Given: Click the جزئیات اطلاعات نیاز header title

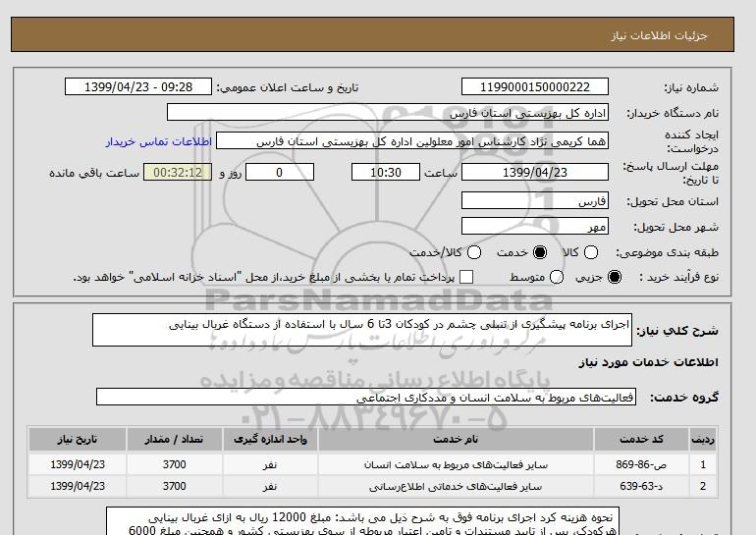Looking at the screenshot, I should pyautogui.click(x=659, y=35).
